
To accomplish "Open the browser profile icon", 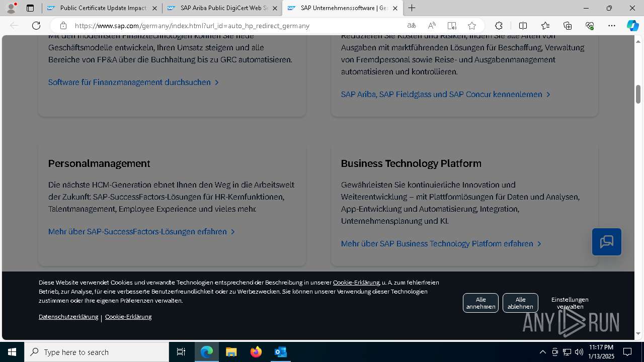I will click(x=11, y=8).
